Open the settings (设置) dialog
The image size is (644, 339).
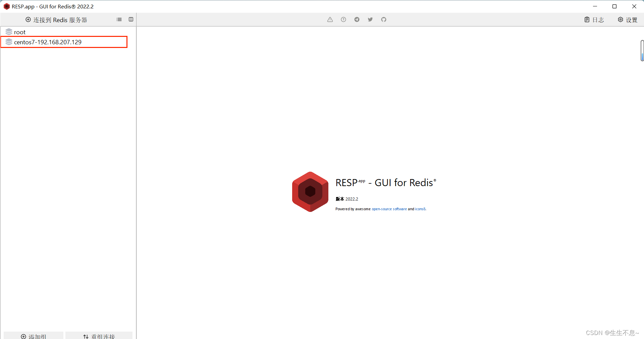click(x=628, y=20)
